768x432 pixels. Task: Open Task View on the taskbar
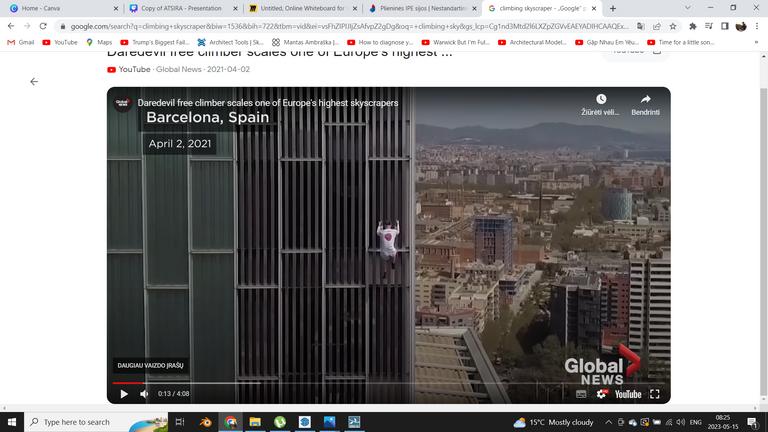click(180, 422)
